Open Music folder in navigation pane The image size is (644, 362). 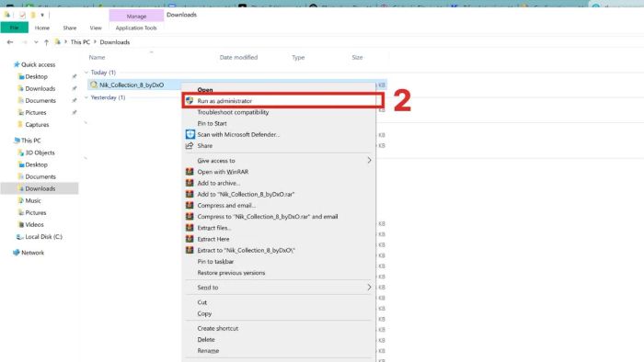[33, 200]
